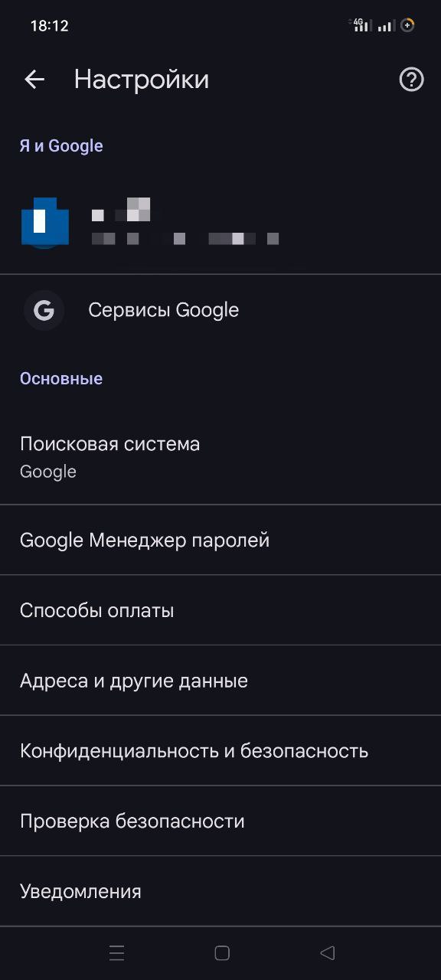Screen dimensions: 441x980
Task: Tap the blurred account name row
Action: click(x=220, y=222)
